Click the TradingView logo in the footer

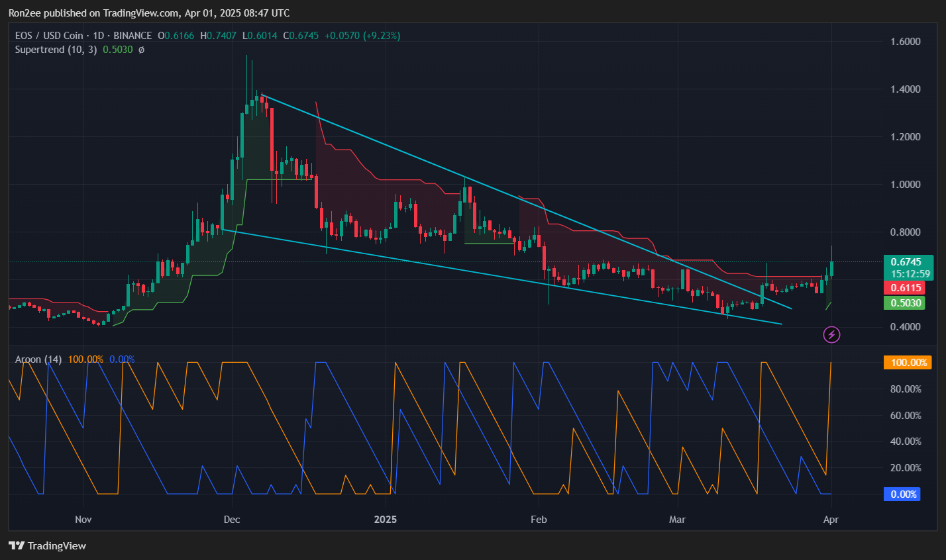point(47,545)
